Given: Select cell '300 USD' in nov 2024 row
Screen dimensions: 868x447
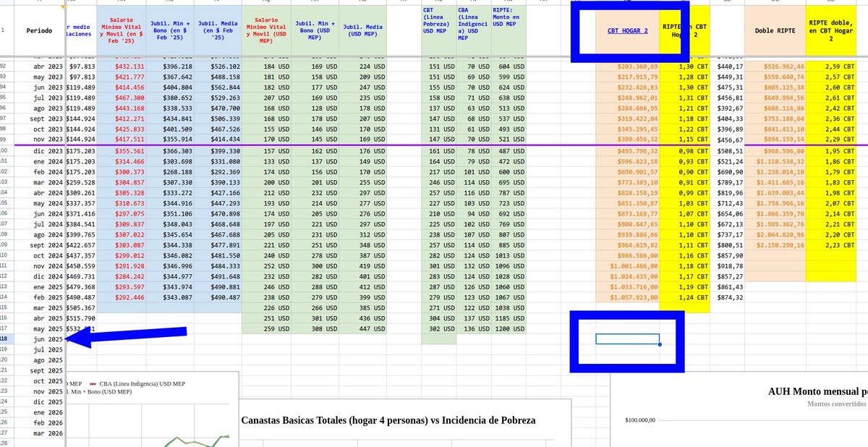Looking at the screenshot, I should point(315,265).
